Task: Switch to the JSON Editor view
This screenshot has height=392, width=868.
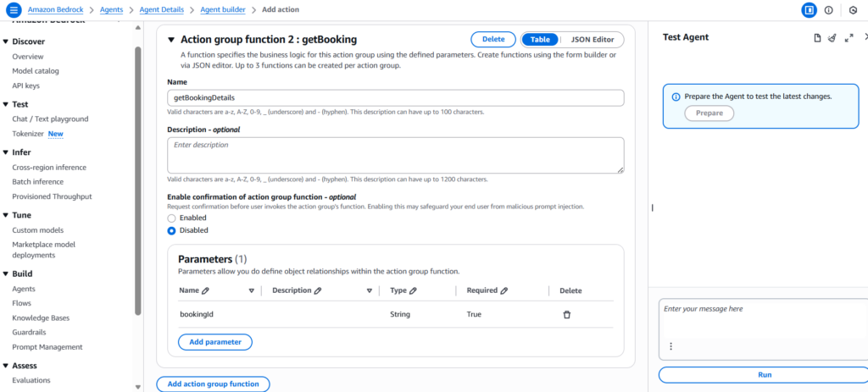Action: point(592,40)
